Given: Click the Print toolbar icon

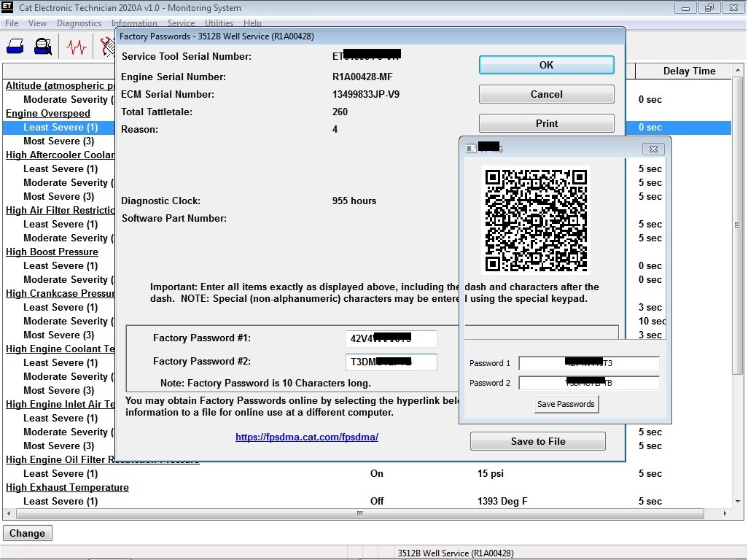Looking at the screenshot, I should (15, 47).
